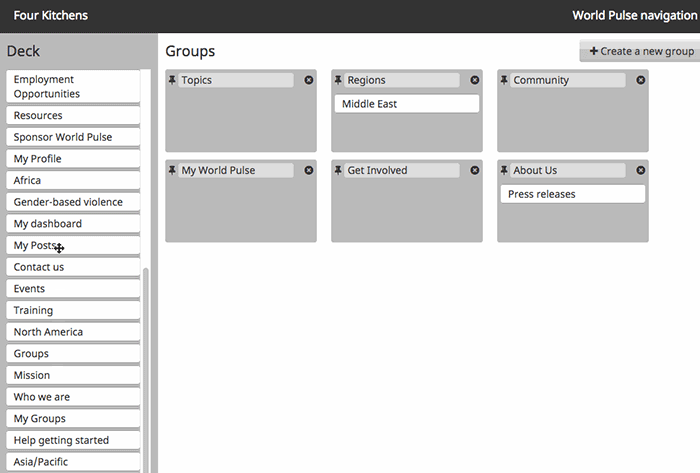Delete the Get Involved group with X icon

pos(474,170)
